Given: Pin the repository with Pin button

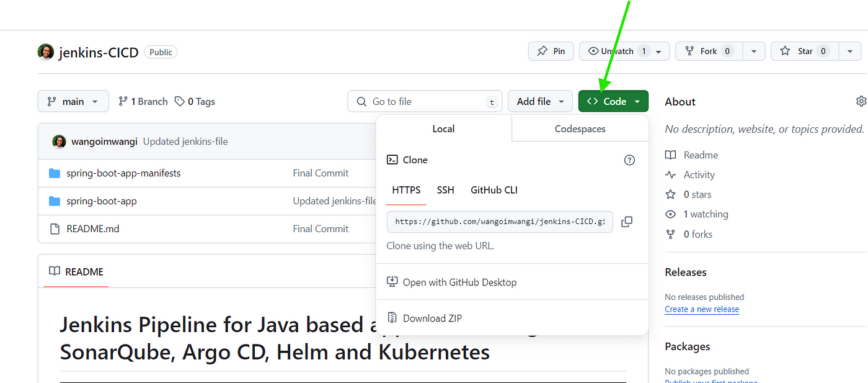Looking at the screenshot, I should 551,51.
